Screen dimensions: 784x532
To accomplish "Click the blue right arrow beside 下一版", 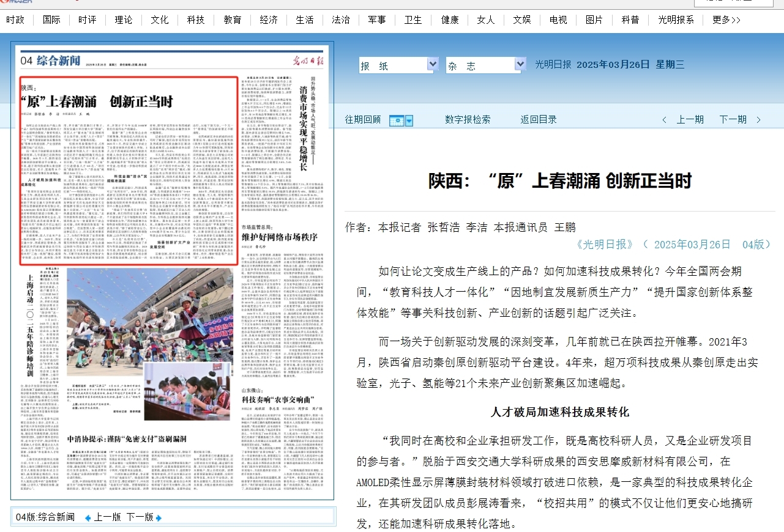I will (159, 518).
